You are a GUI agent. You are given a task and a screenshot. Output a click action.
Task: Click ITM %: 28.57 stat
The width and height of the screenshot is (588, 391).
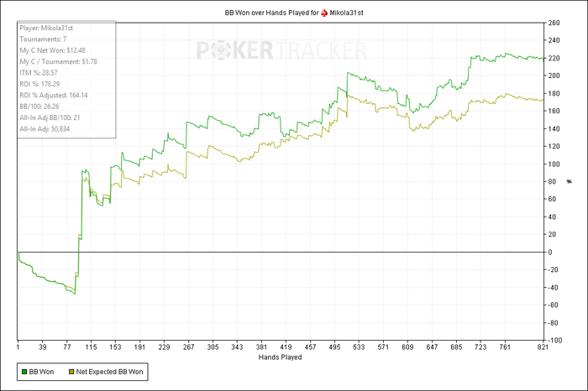pyautogui.click(x=39, y=73)
